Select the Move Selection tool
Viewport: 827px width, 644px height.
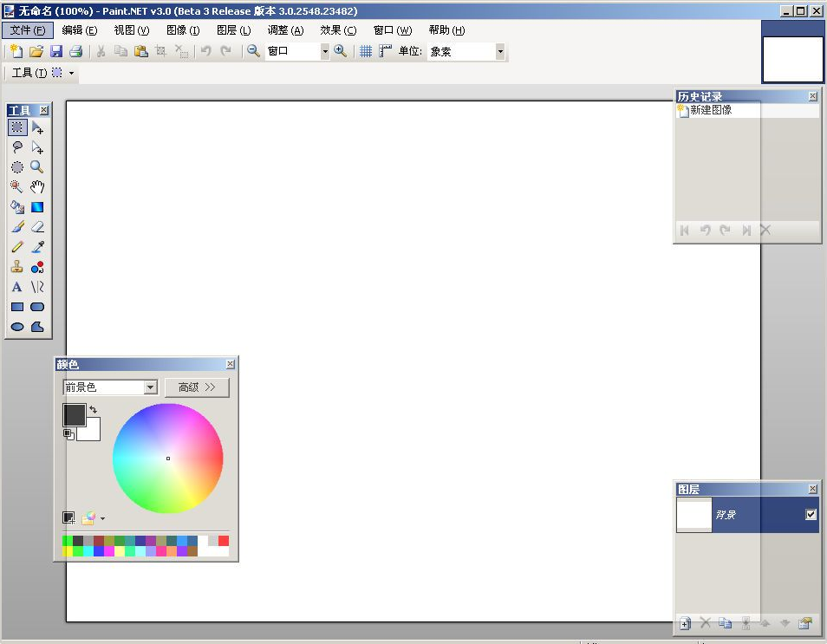[37, 147]
